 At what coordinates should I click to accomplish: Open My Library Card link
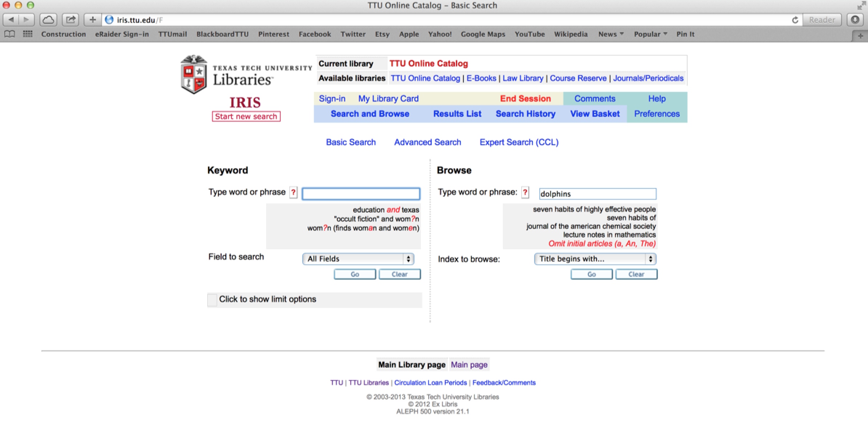coord(388,99)
